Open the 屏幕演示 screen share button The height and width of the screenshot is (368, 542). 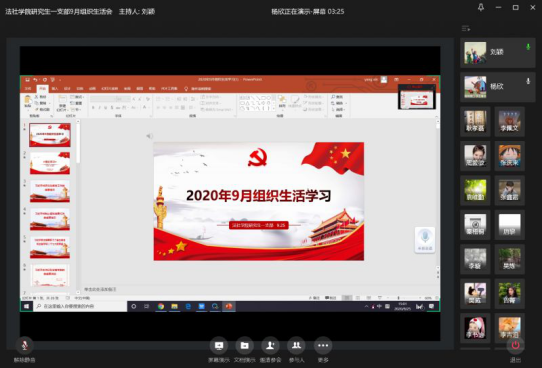point(219,346)
